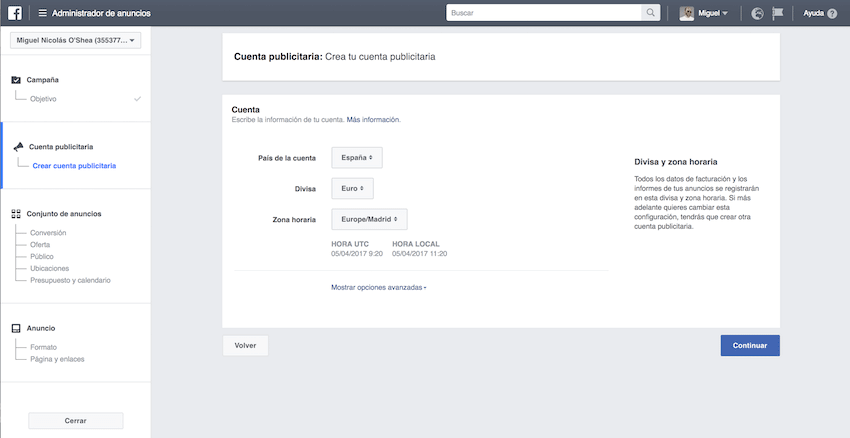
Task: Click Miguel's profile picture thumbnail
Action: [x=687, y=14]
